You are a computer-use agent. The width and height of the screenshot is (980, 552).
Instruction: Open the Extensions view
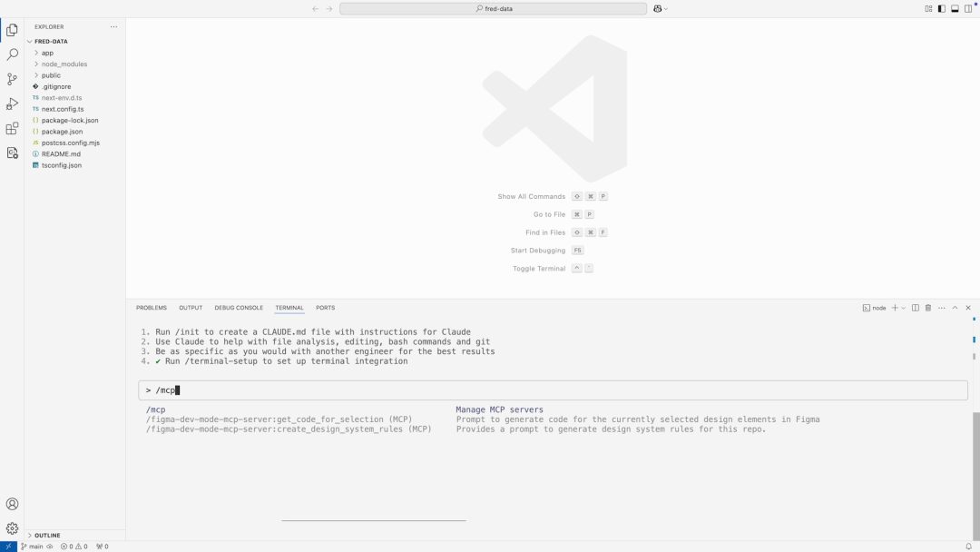[x=12, y=129]
